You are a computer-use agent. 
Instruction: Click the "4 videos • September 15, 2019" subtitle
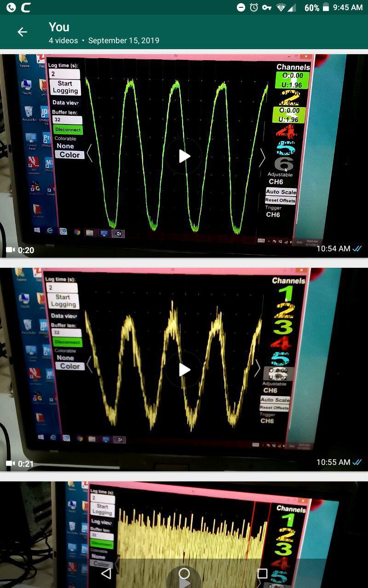(104, 40)
